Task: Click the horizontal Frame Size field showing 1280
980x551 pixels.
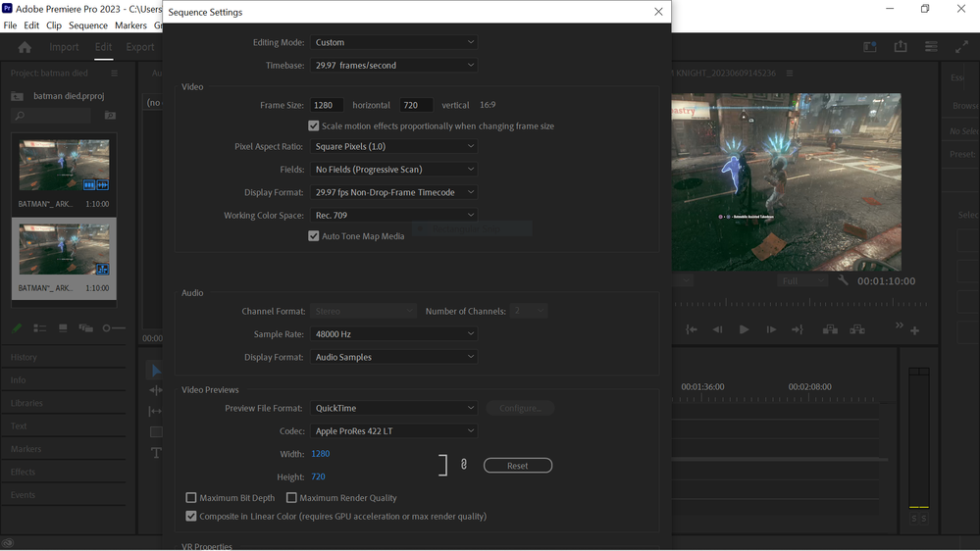Action: coord(327,105)
